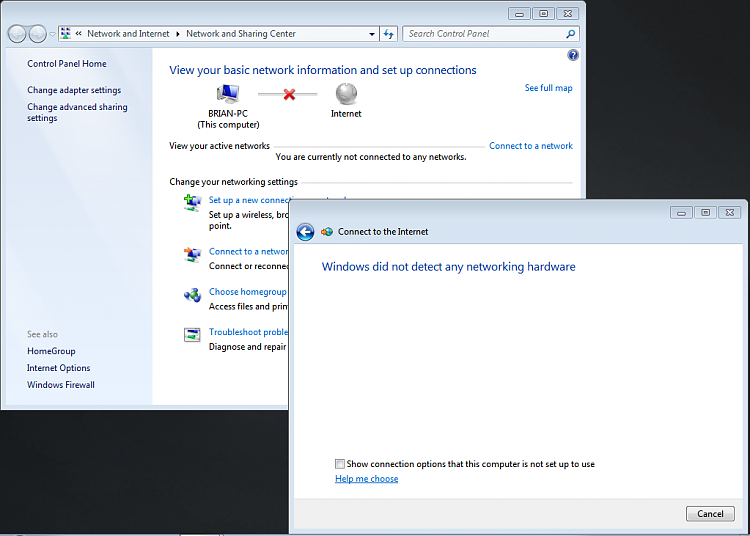Click Cancel in Connect to the Internet
Viewport: 750px width, 536px height.
click(710, 514)
